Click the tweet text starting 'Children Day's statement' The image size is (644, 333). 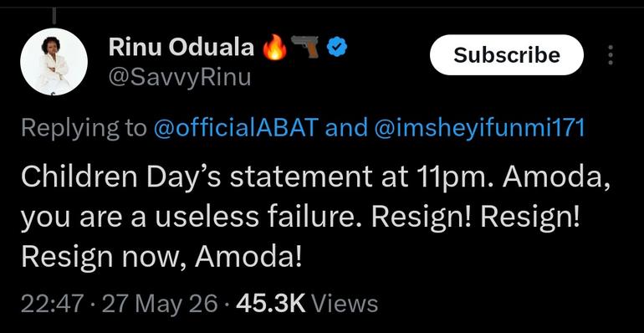pos(315,216)
